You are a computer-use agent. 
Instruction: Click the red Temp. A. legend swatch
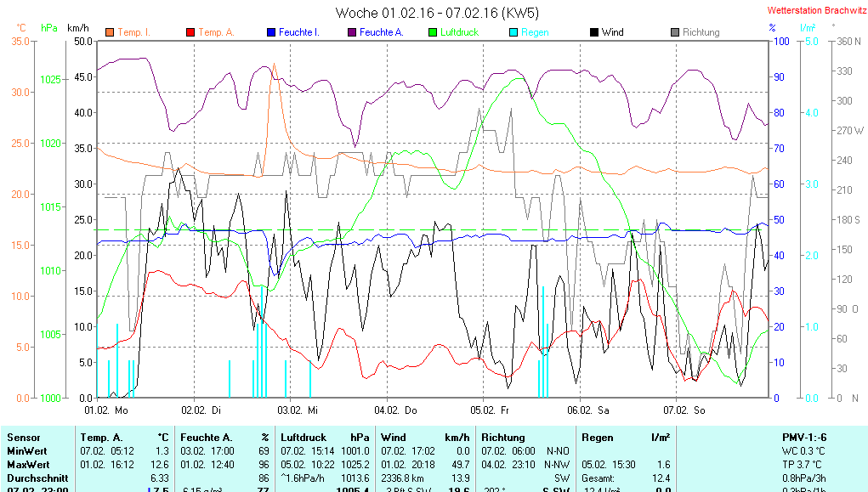pos(190,32)
